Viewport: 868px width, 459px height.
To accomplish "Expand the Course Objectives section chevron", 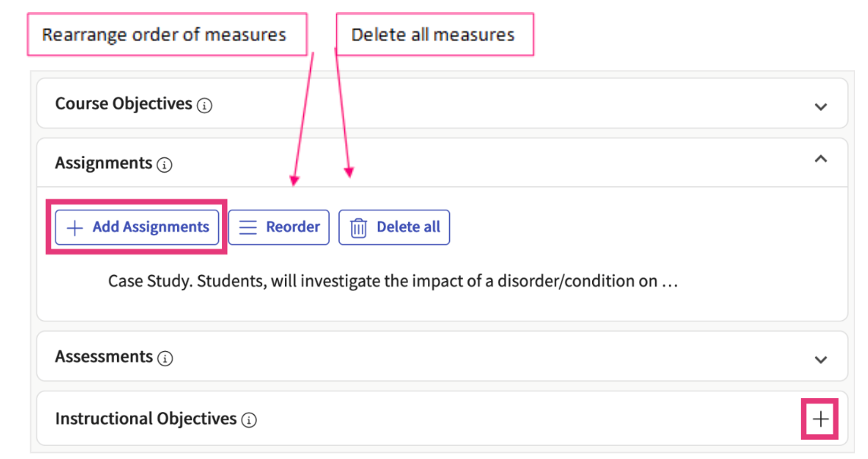I will (821, 106).
